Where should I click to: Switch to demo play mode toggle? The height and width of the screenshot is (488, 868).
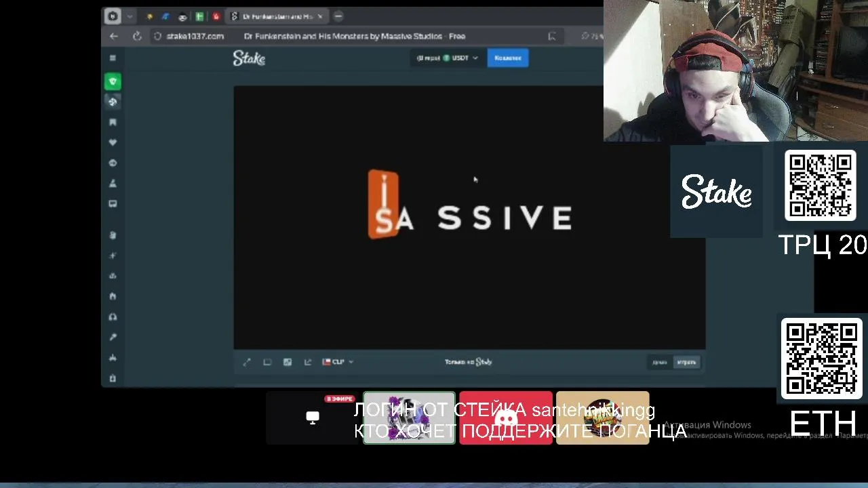click(x=660, y=362)
